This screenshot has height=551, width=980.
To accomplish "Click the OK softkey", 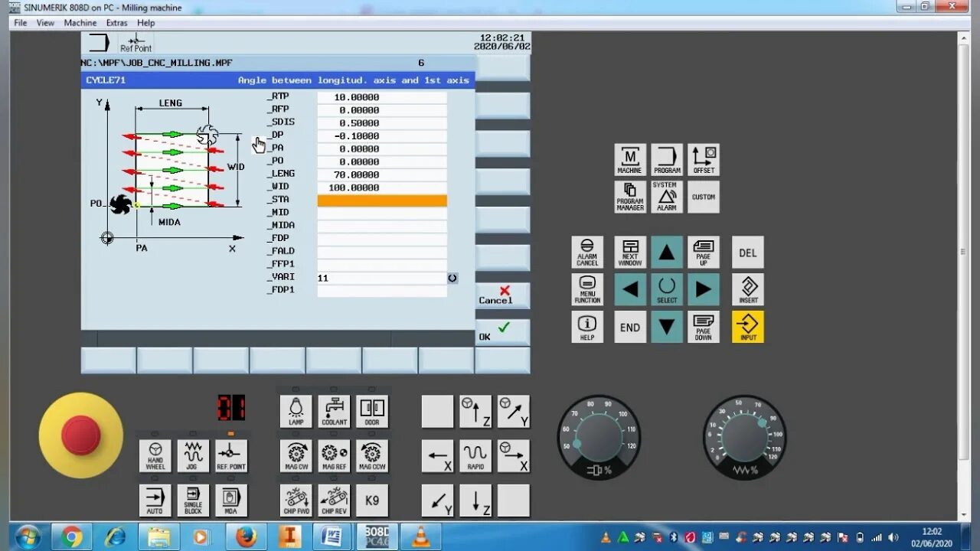I will click(x=503, y=332).
